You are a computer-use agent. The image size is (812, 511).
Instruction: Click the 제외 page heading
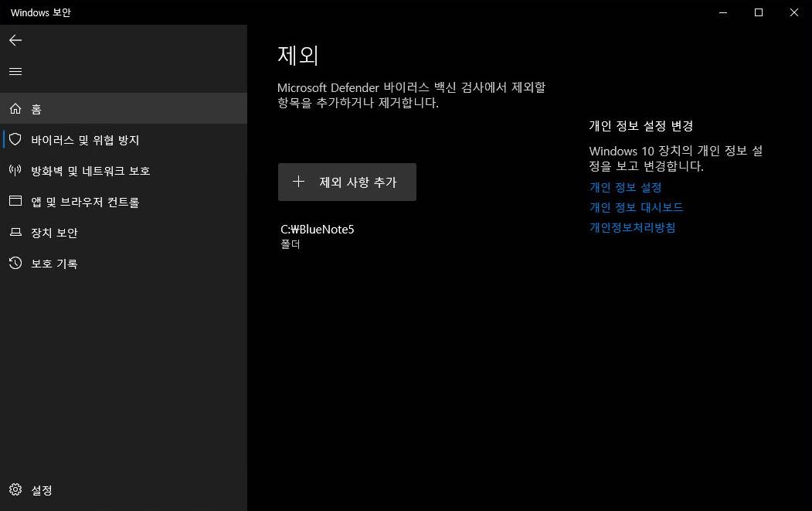click(297, 55)
